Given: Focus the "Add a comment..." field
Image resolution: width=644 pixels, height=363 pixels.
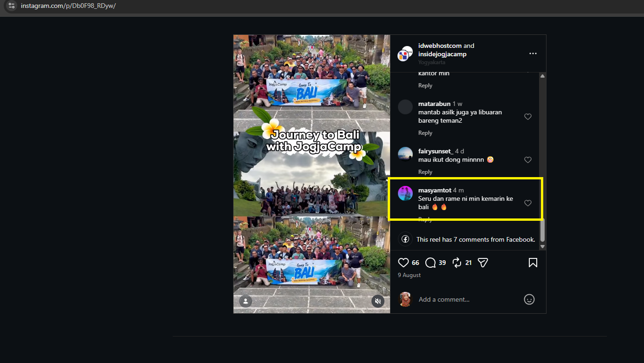Looking at the screenshot, I should click(x=468, y=299).
